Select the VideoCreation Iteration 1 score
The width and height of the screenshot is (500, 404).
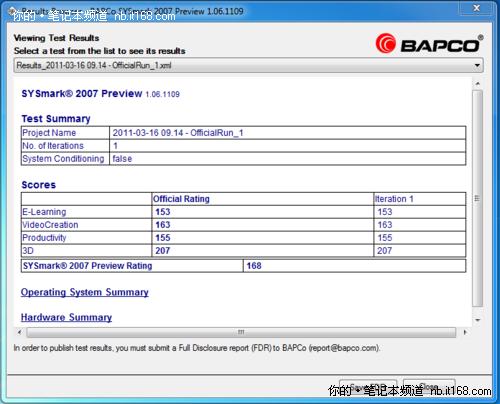click(385, 225)
